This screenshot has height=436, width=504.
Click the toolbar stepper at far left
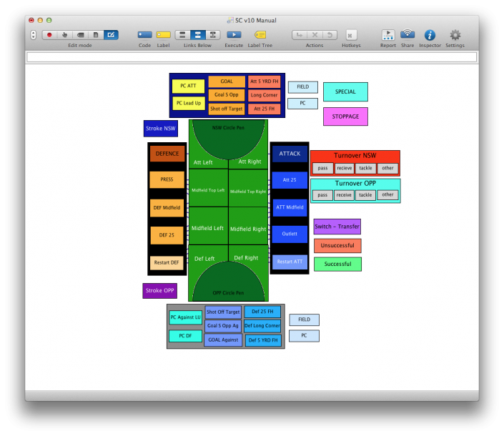pyautogui.click(x=32, y=34)
